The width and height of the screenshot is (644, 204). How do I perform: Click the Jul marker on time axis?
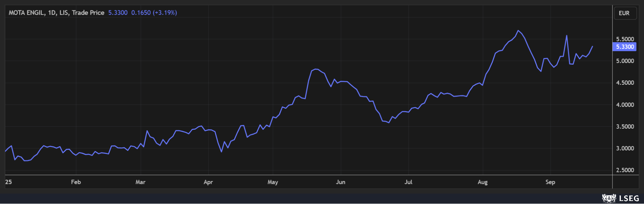(408, 182)
